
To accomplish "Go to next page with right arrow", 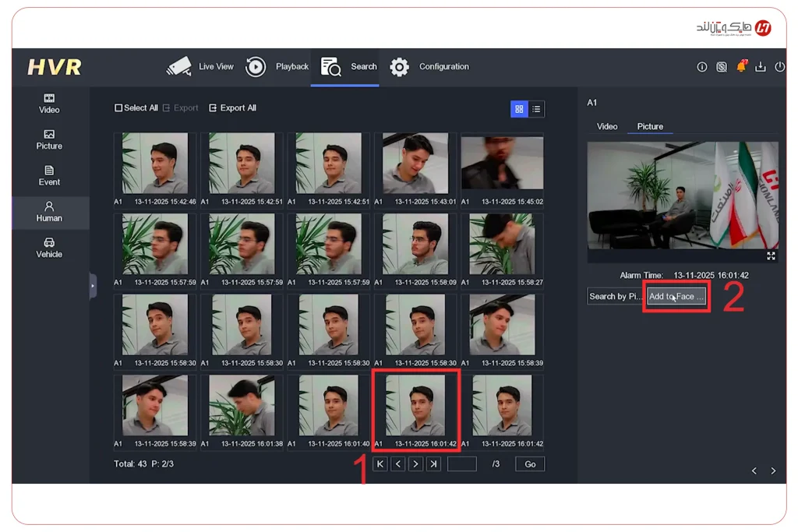I will click(415, 463).
